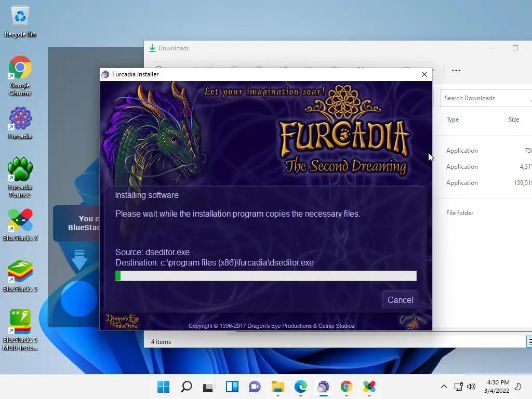Open Microsoft Edge from the taskbar

pyautogui.click(x=301, y=387)
